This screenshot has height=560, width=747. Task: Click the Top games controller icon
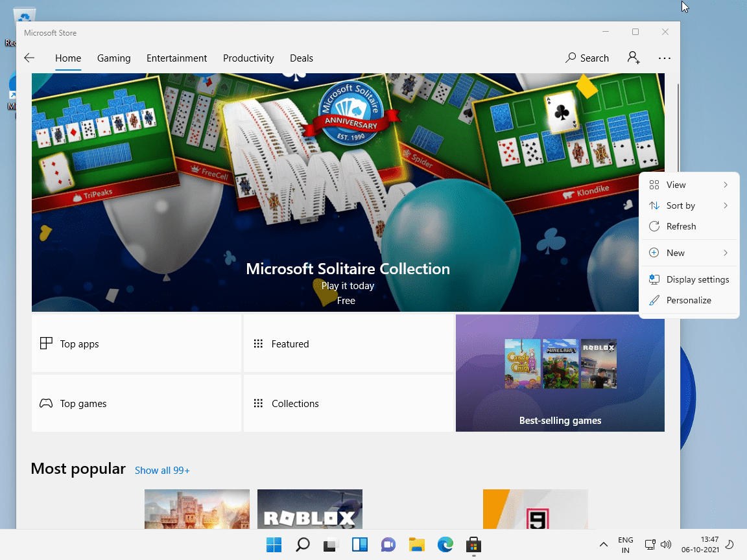coord(46,403)
